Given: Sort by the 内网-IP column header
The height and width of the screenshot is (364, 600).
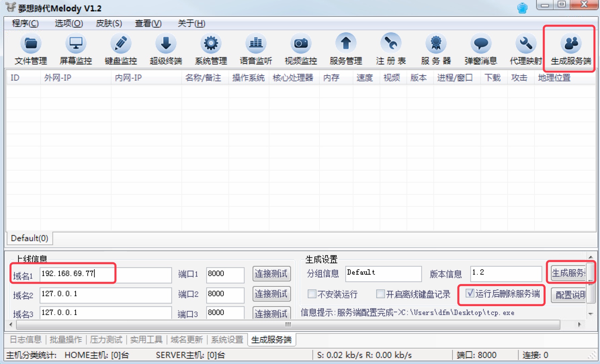Looking at the screenshot, I should pyautogui.click(x=146, y=78).
